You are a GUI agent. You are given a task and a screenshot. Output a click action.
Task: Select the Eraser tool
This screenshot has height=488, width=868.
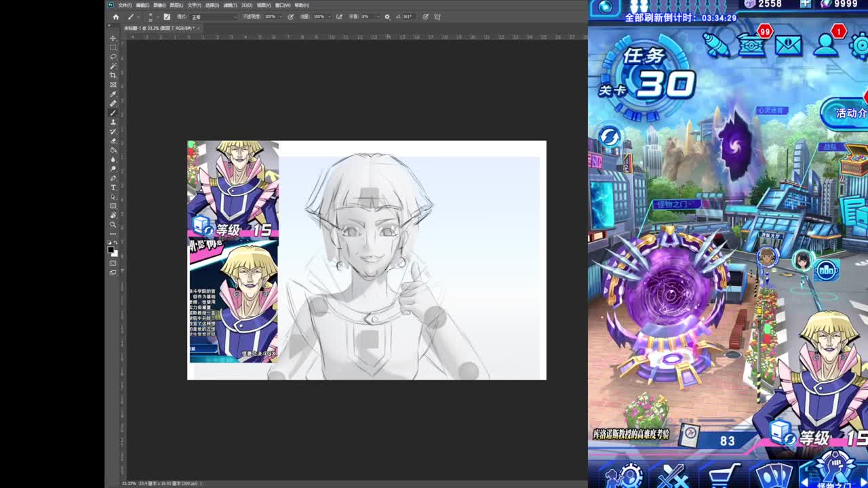point(113,141)
